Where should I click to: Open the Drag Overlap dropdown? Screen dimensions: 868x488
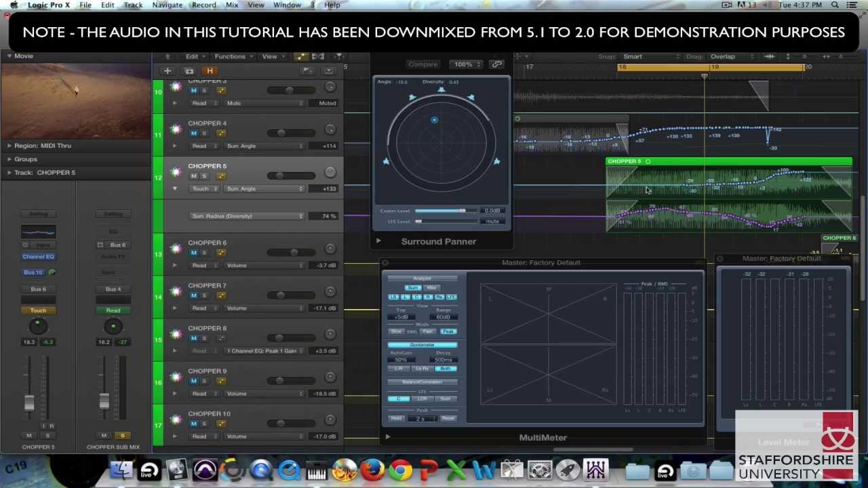point(731,56)
